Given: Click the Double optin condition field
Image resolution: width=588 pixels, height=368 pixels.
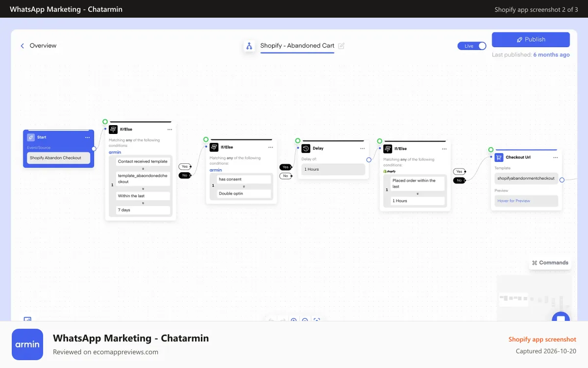Looking at the screenshot, I should (244, 193).
